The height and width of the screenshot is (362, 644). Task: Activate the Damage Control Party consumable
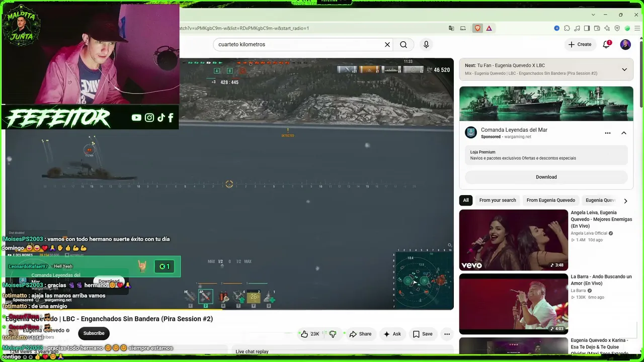pyautogui.click(x=224, y=297)
